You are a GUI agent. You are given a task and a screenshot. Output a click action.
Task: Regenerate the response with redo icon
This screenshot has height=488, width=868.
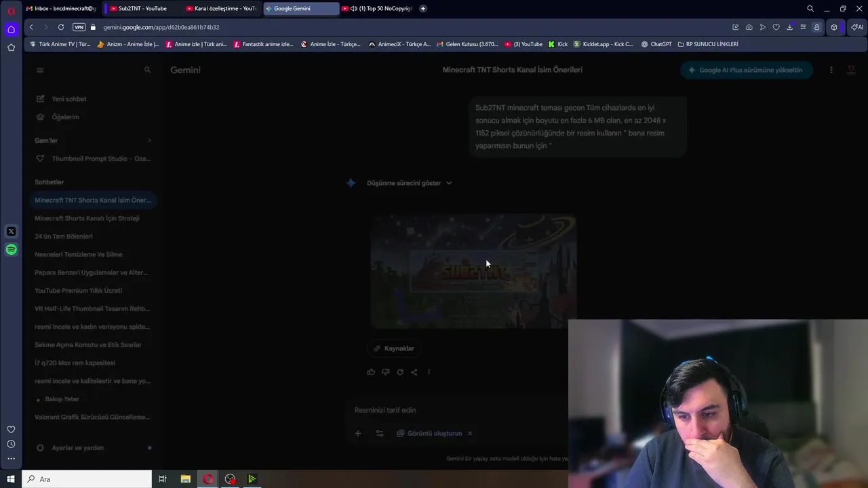click(400, 372)
